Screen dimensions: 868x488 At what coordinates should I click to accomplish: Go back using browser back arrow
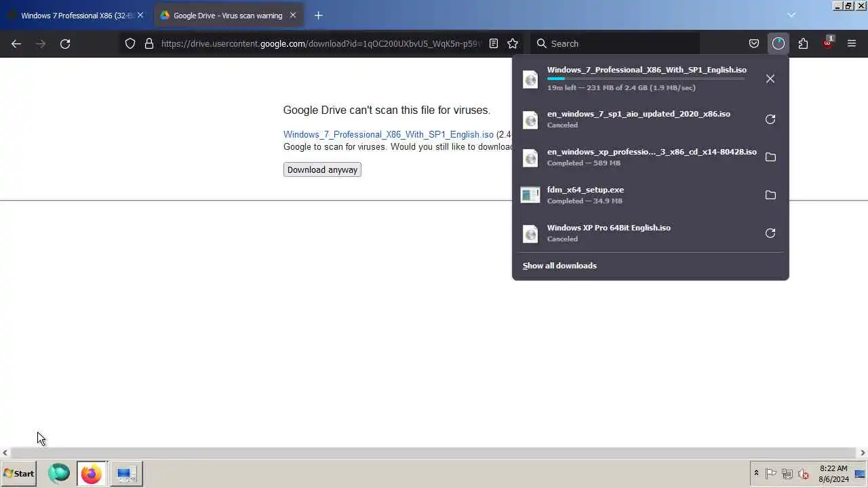[x=16, y=43]
